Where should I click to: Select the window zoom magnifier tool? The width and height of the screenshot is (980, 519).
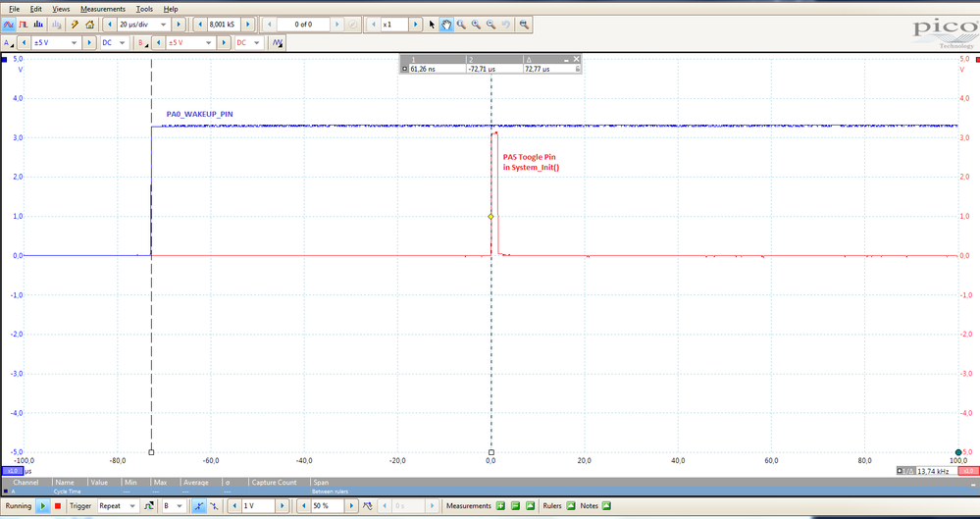[461, 25]
